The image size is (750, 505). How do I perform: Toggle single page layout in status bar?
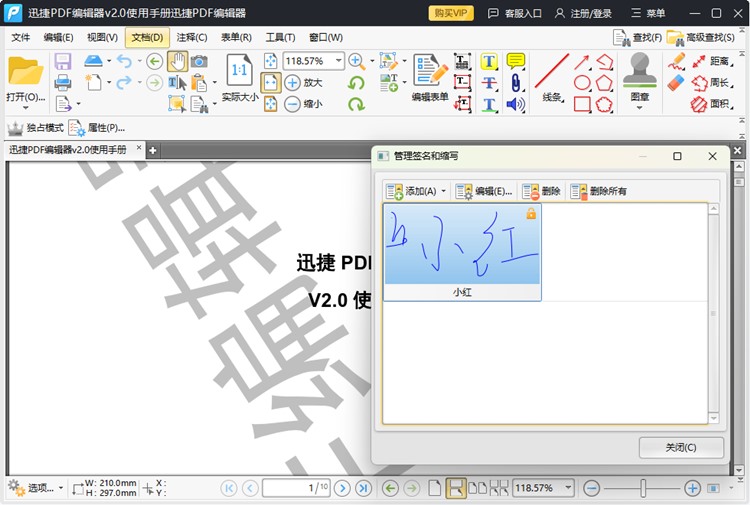coord(435,488)
